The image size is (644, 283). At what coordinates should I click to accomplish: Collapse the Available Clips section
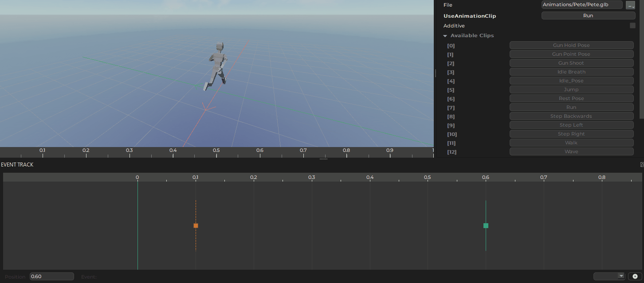(x=445, y=35)
